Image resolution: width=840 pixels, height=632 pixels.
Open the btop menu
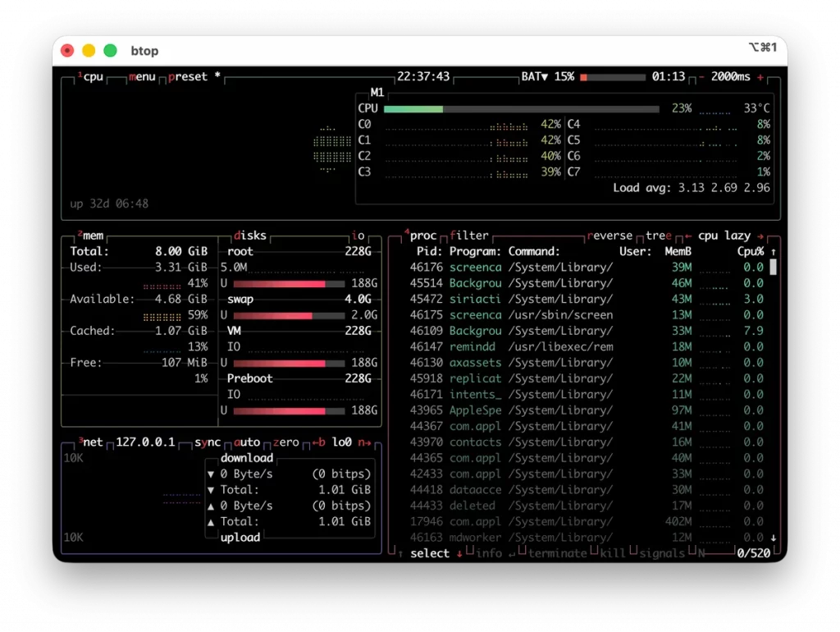coord(141,77)
